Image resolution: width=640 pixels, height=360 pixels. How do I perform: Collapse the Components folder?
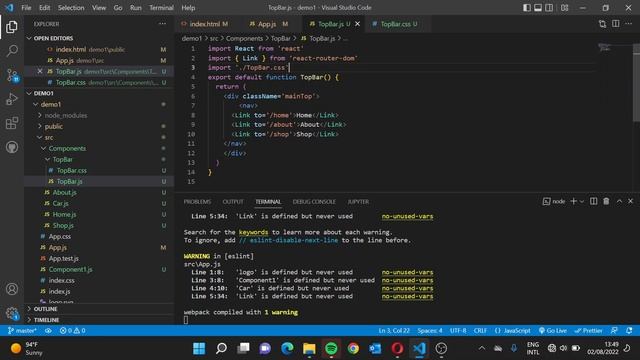44,149
